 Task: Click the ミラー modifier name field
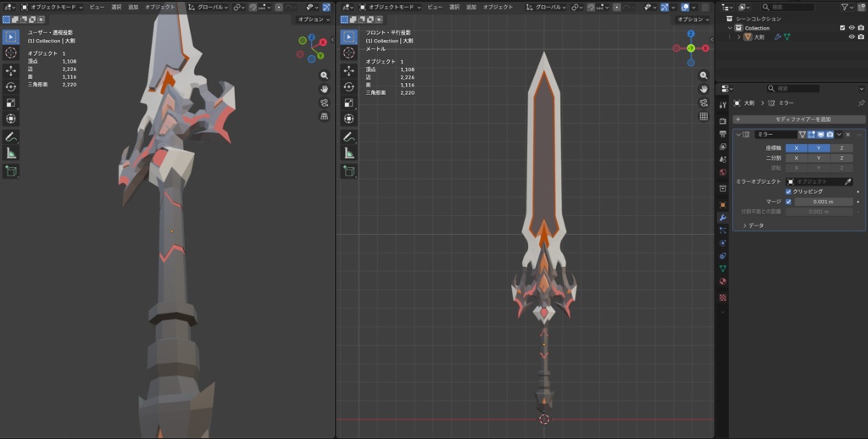tap(776, 135)
